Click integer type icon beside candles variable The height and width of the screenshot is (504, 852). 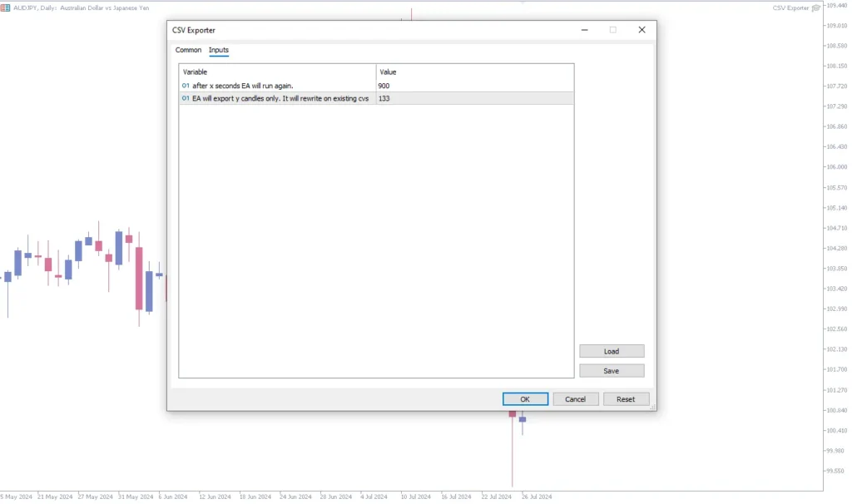click(186, 98)
